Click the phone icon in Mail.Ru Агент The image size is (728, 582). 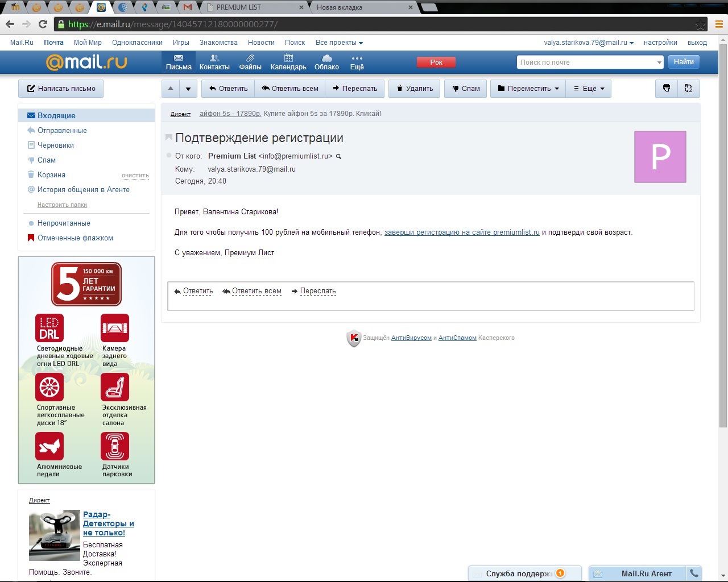[x=694, y=573]
